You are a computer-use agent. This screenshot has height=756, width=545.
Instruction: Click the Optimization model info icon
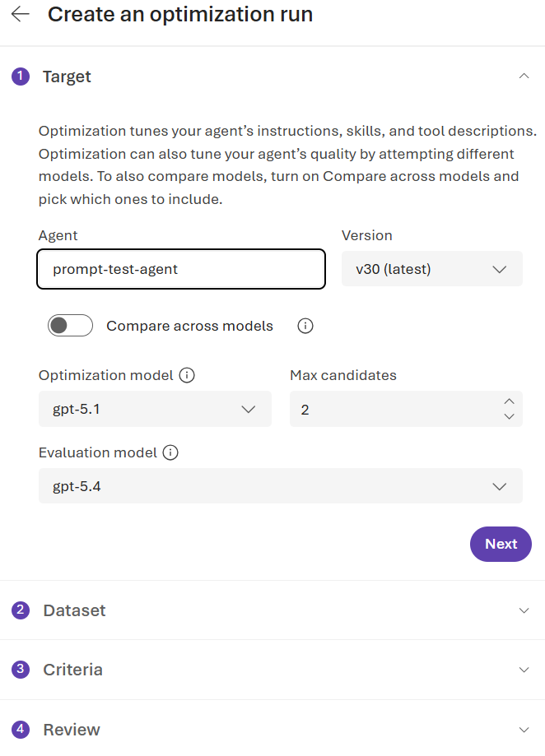(x=187, y=375)
